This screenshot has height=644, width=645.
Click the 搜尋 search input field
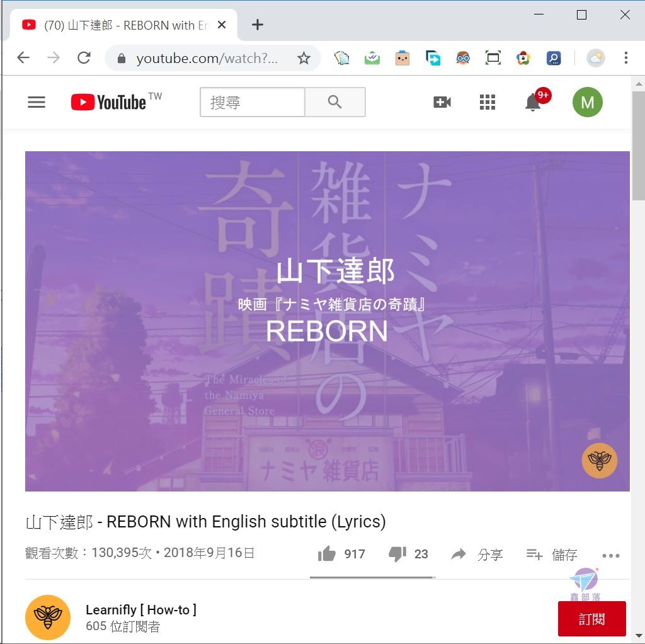click(253, 102)
